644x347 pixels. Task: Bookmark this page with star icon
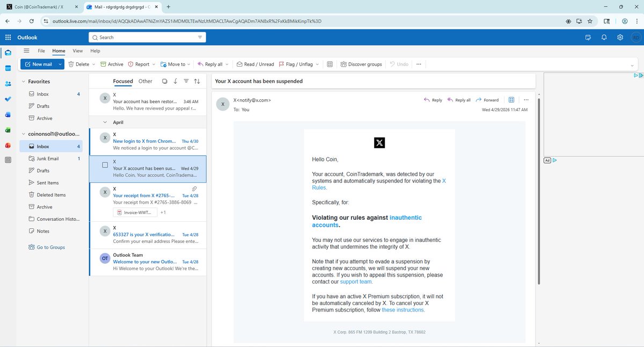(x=590, y=21)
